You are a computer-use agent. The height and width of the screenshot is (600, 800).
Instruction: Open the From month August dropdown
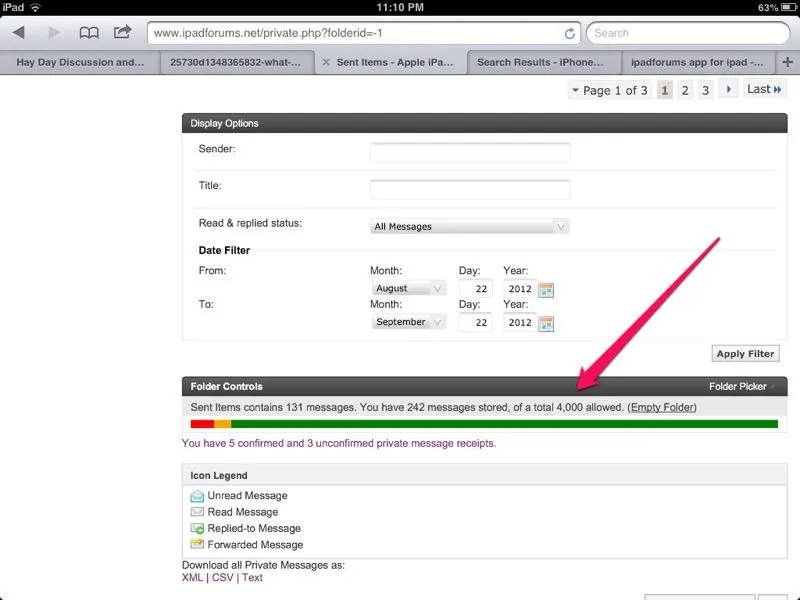pyautogui.click(x=408, y=289)
